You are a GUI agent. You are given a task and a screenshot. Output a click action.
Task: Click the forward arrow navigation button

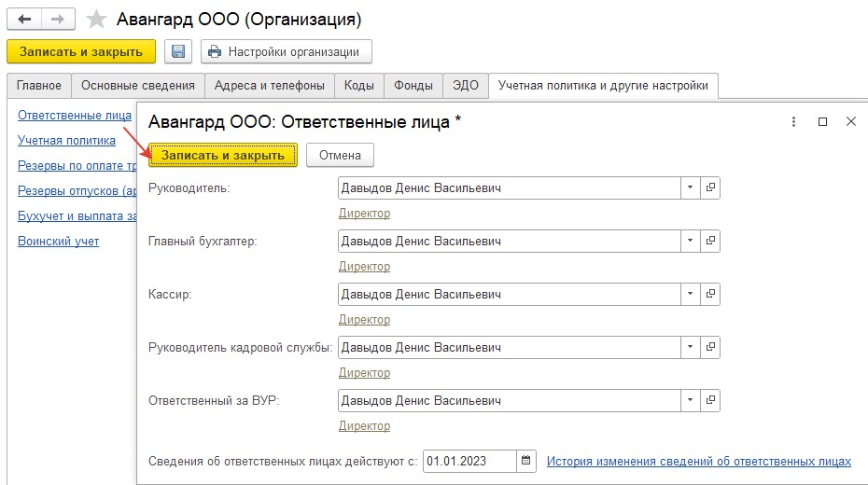tap(58, 20)
